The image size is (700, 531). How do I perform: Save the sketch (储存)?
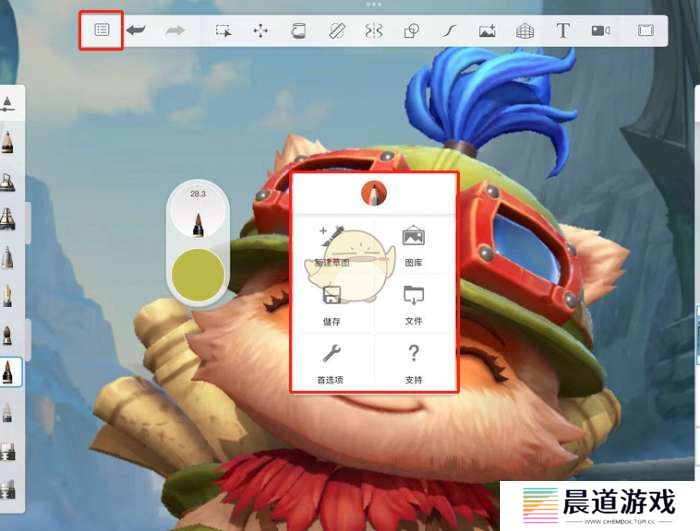332,305
